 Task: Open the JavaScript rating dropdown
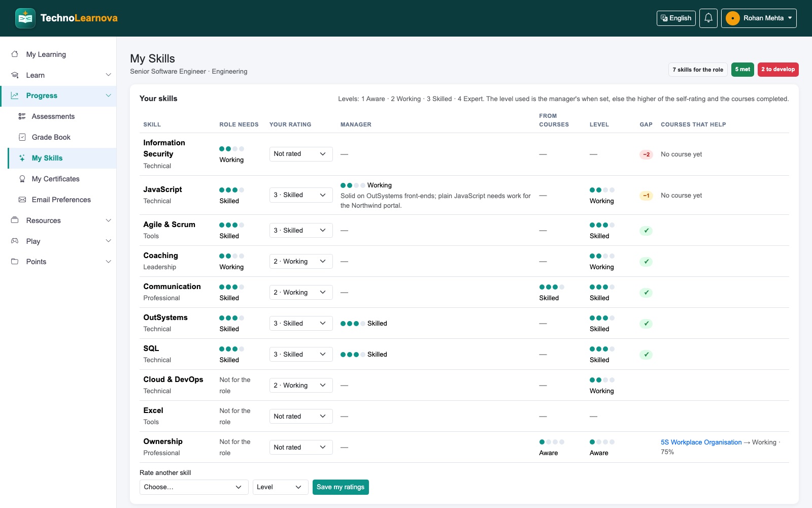(x=301, y=195)
